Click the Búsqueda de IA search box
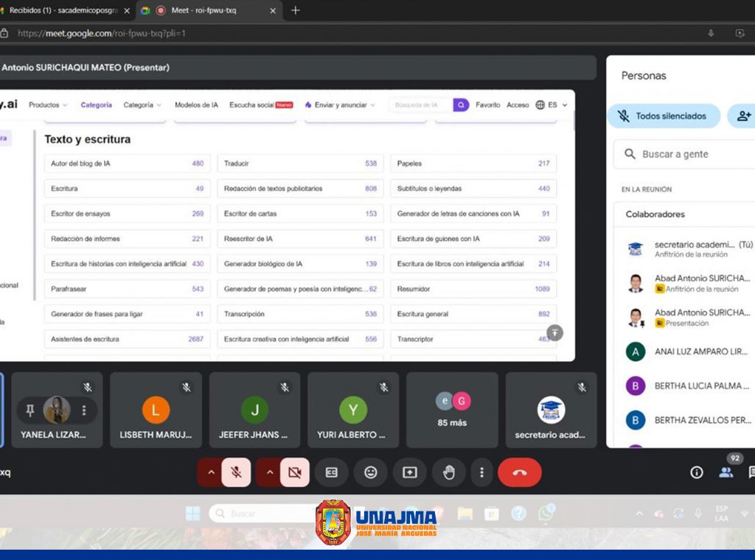755x560 pixels. point(420,105)
